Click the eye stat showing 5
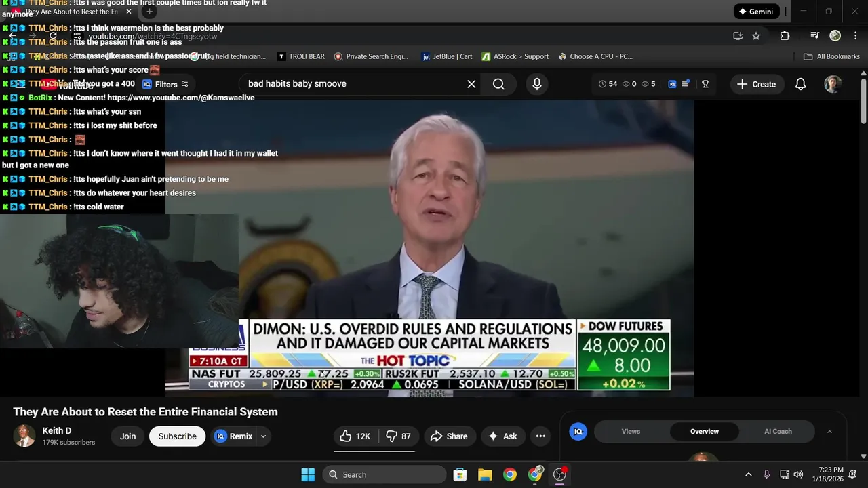Image resolution: width=868 pixels, height=488 pixels. [x=648, y=84]
